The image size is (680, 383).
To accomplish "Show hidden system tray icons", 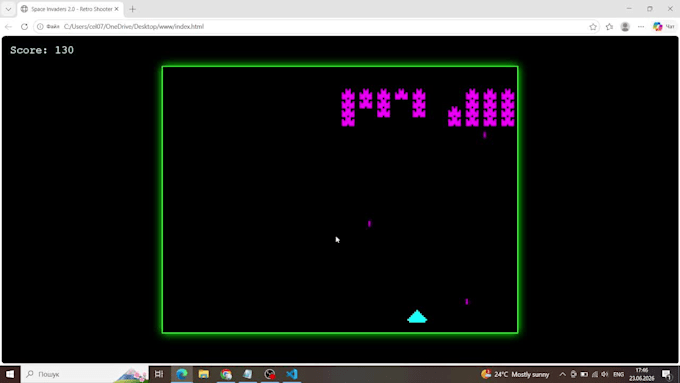I will 562,374.
